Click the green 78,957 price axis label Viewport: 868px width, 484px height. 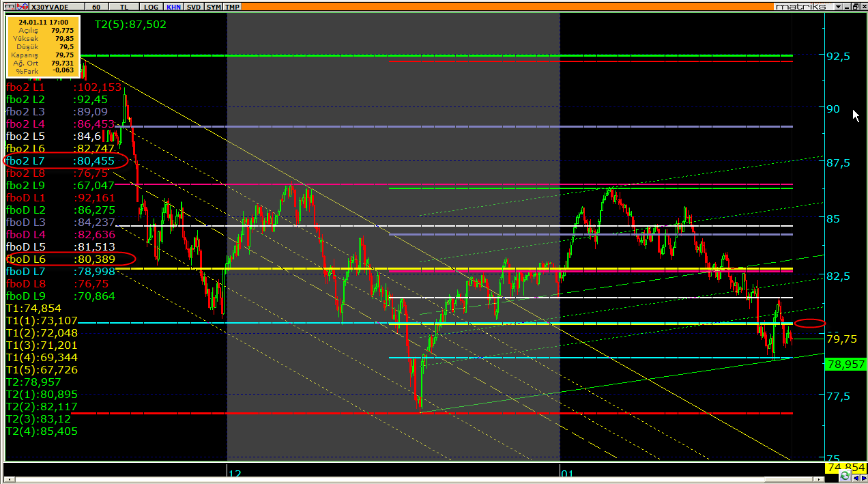(845, 365)
